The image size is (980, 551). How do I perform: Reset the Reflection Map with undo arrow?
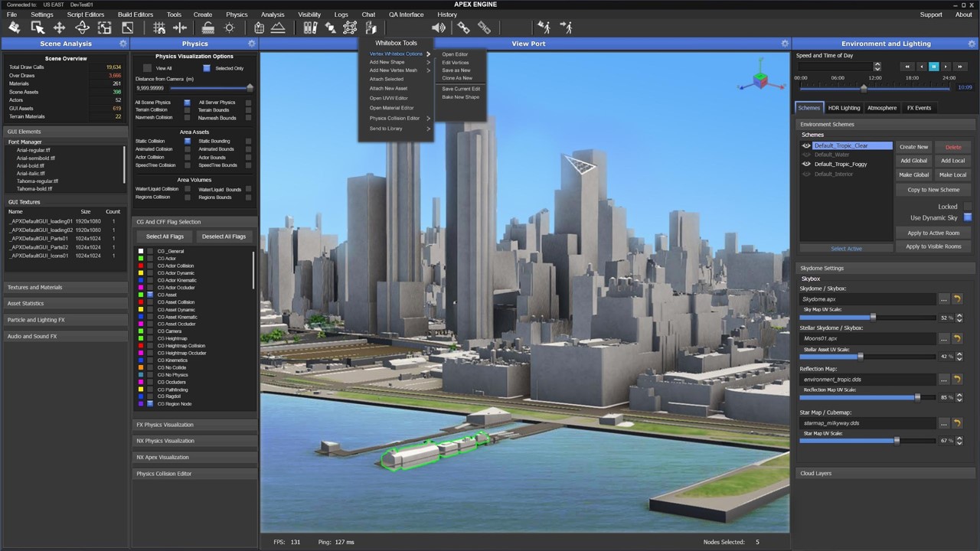pyautogui.click(x=957, y=380)
